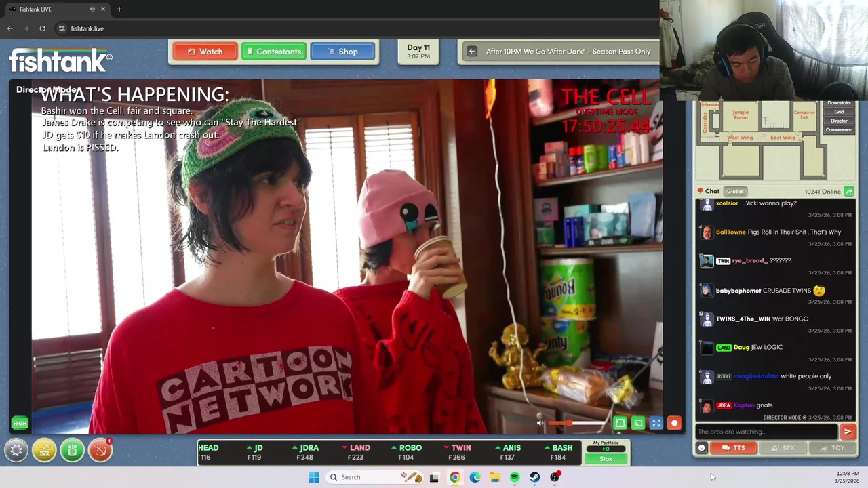
Task: Select East Wing on the map
Action: click(783, 138)
